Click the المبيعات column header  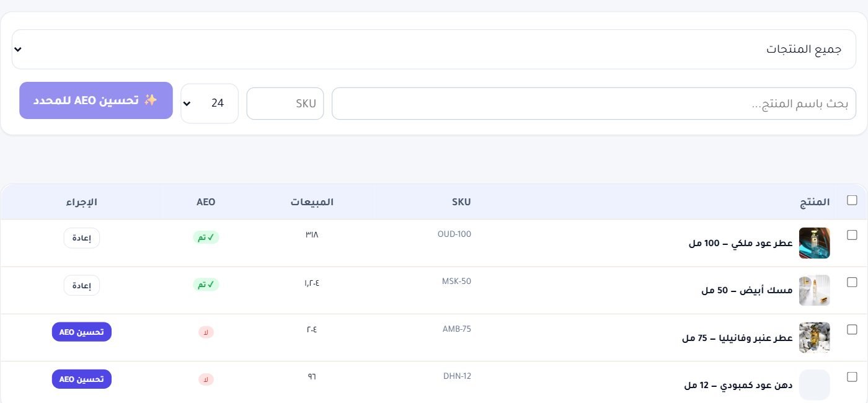coord(312,202)
